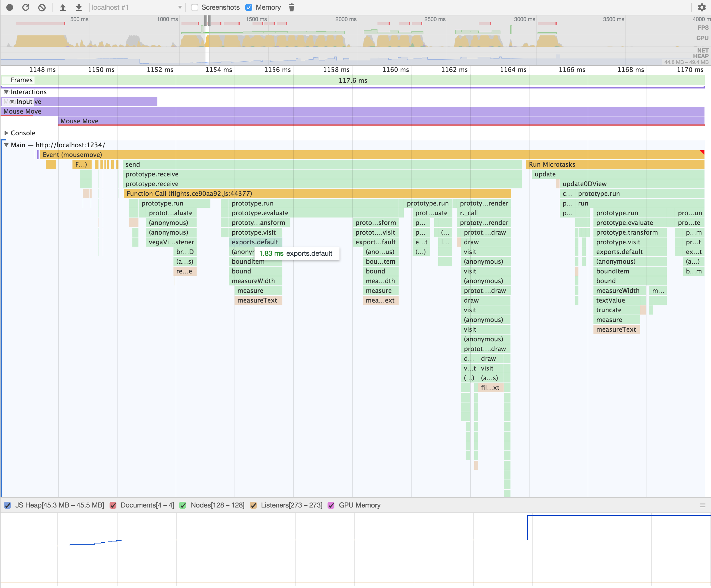Image resolution: width=711 pixels, height=588 pixels.
Task: Click the record button
Action: tap(9, 7)
